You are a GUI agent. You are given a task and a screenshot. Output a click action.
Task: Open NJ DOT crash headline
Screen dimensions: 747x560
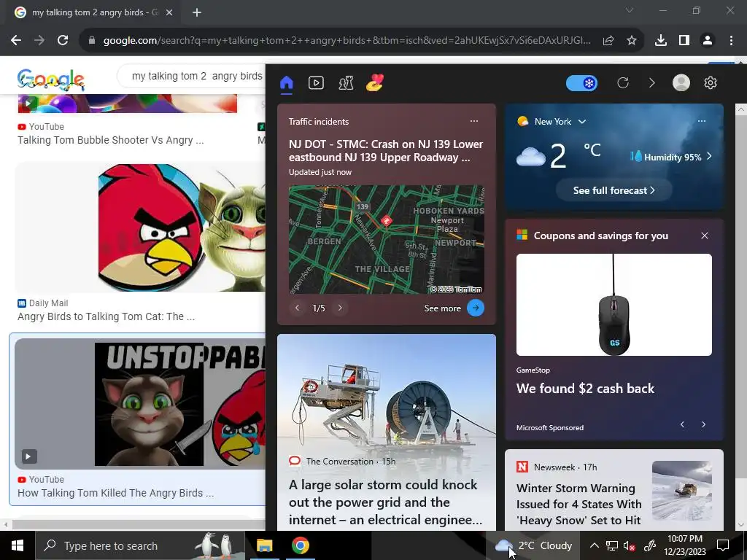(x=385, y=150)
